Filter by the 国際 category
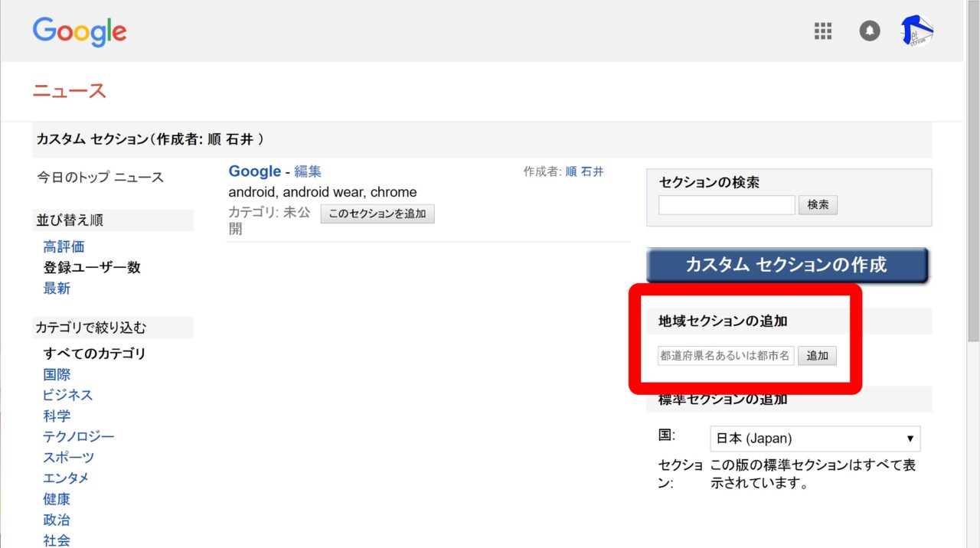The height and width of the screenshot is (548, 980). point(57,374)
